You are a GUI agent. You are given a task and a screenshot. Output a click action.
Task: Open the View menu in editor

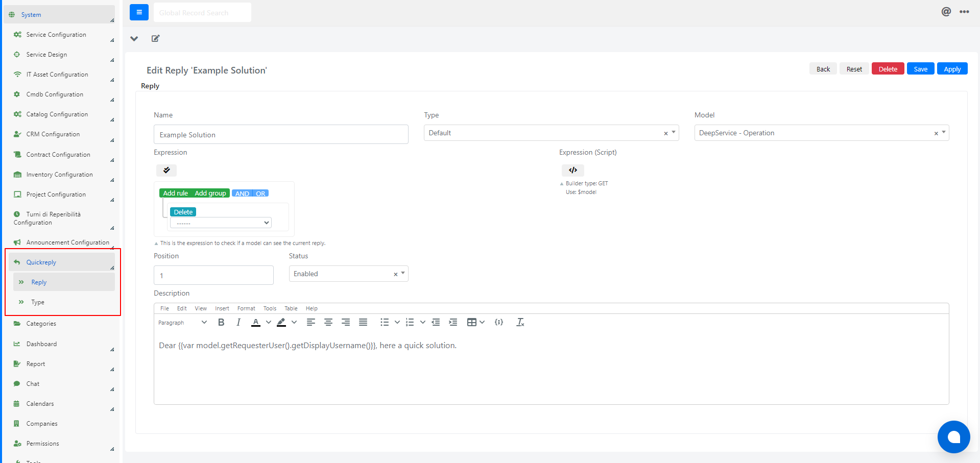pyautogui.click(x=201, y=308)
